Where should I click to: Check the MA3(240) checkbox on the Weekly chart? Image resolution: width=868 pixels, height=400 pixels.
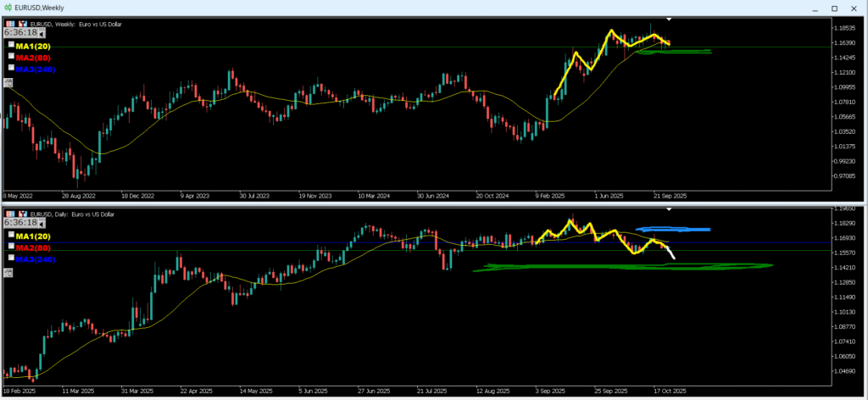coord(12,68)
